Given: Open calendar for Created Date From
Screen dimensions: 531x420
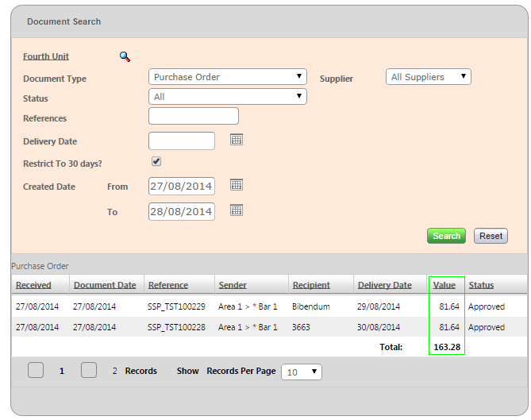Looking at the screenshot, I should click(x=236, y=185).
